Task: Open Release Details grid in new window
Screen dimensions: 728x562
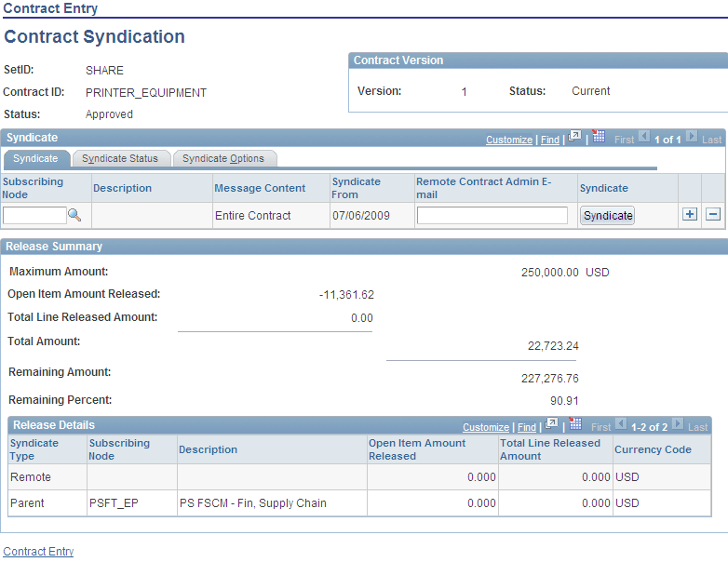Action: (551, 423)
